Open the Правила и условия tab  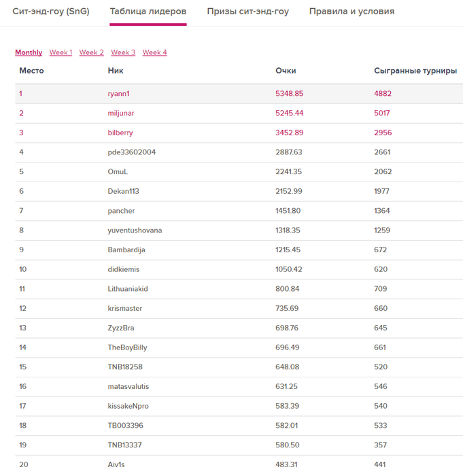[x=351, y=12]
